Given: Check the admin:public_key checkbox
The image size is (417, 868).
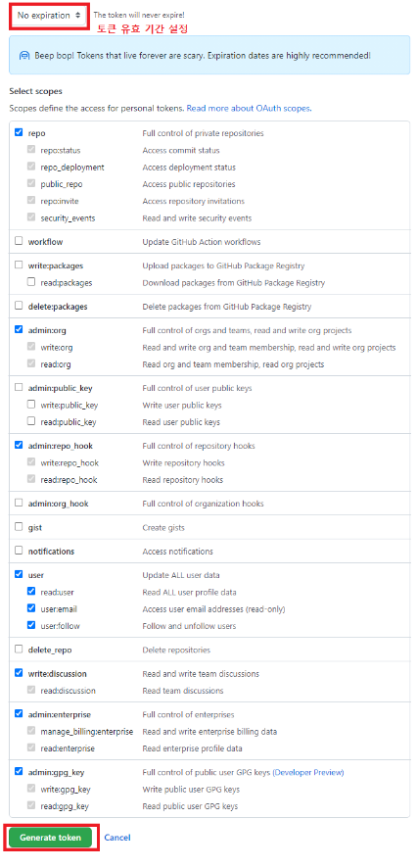Looking at the screenshot, I should pyautogui.click(x=19, y=388).
